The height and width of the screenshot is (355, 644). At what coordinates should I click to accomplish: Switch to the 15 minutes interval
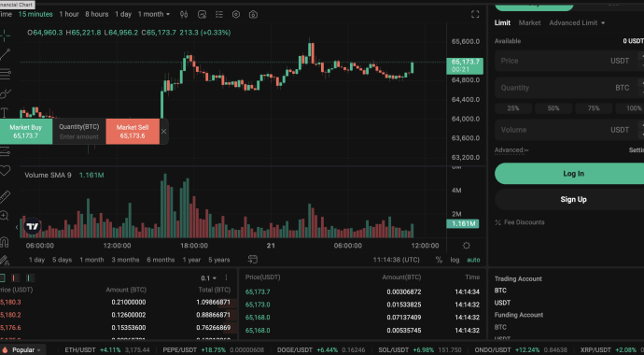coord(35,14)
